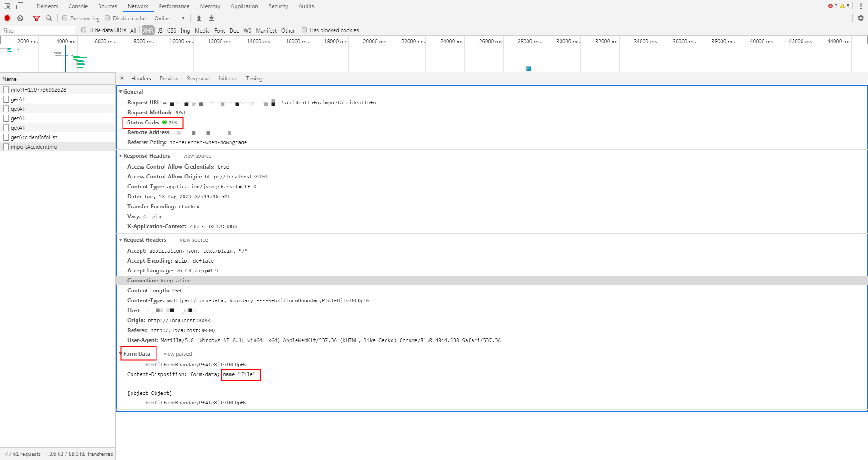Click the Request Method POST line
868x460 pixels.
coord(156,113)
